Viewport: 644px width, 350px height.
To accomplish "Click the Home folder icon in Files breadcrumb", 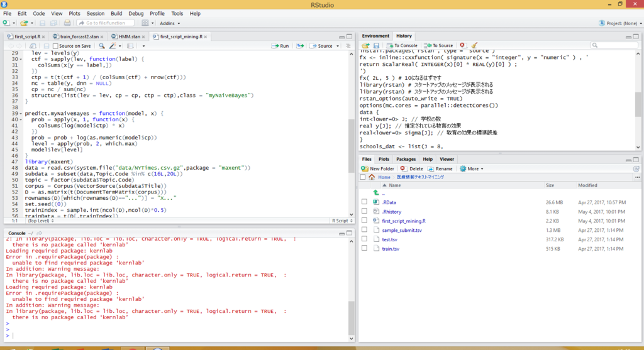I will click(x=372, y=177).
